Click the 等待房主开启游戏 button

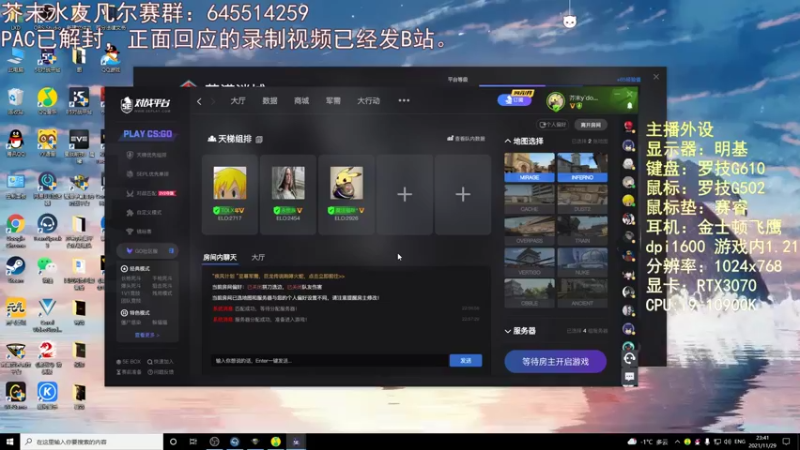pos(555,361)
